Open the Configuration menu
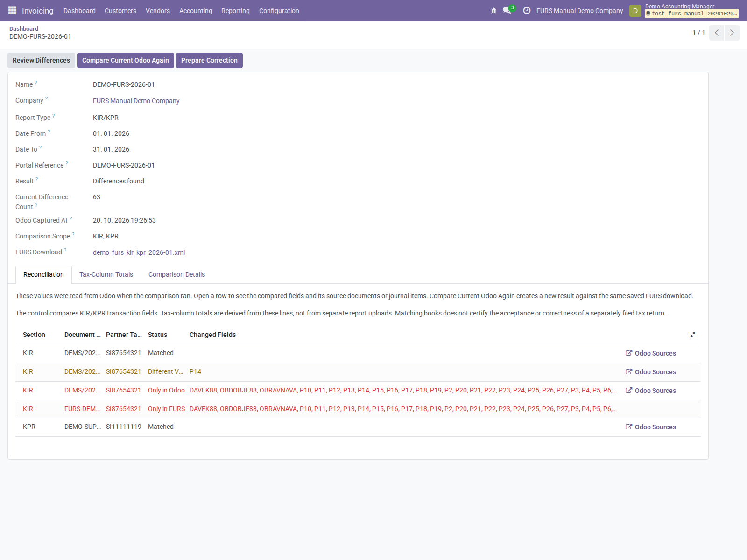The height and width of the screenshot is (560, 747). point(279,11)
